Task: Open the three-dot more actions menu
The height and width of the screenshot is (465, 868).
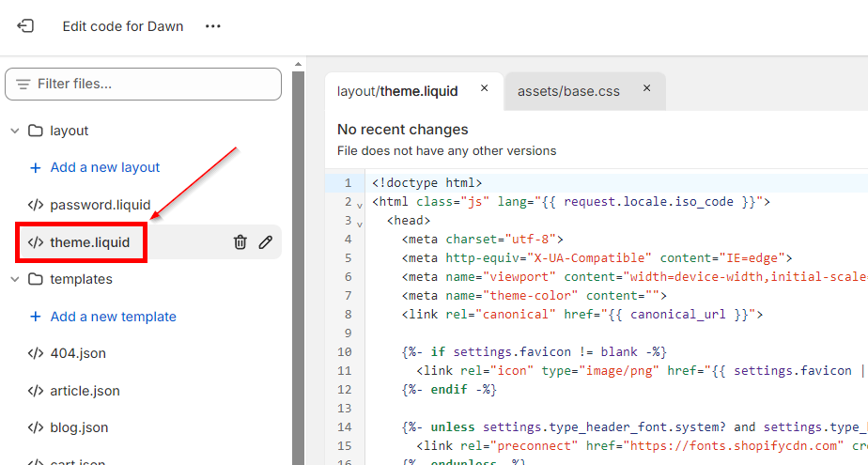Action: pos(213,26)
